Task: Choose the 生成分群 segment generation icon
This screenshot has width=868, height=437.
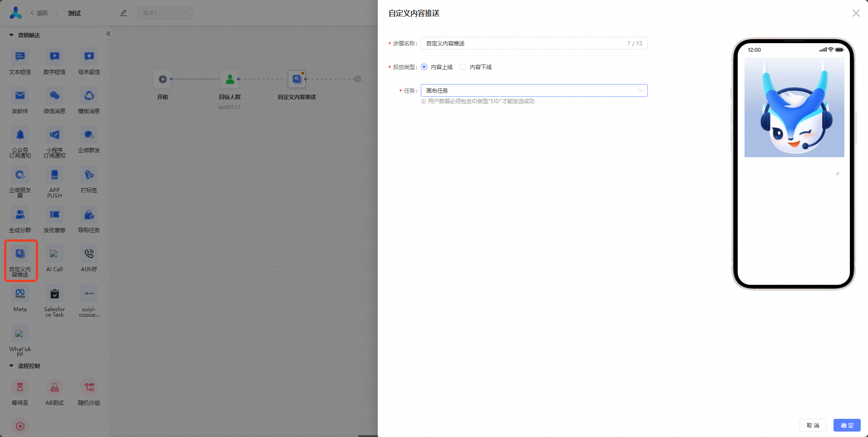Action: click(x=20, y=214)
